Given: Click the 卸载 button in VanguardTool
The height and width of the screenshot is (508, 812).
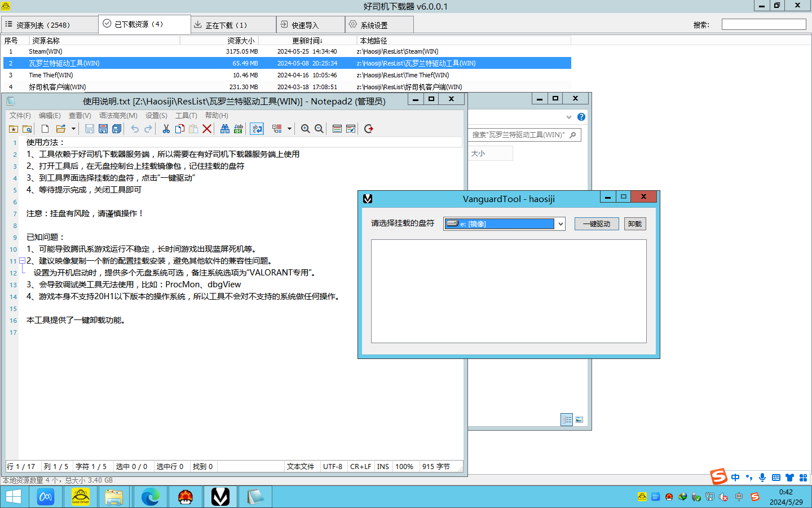Looking at the screenshot, I should (x=635, y=224).
